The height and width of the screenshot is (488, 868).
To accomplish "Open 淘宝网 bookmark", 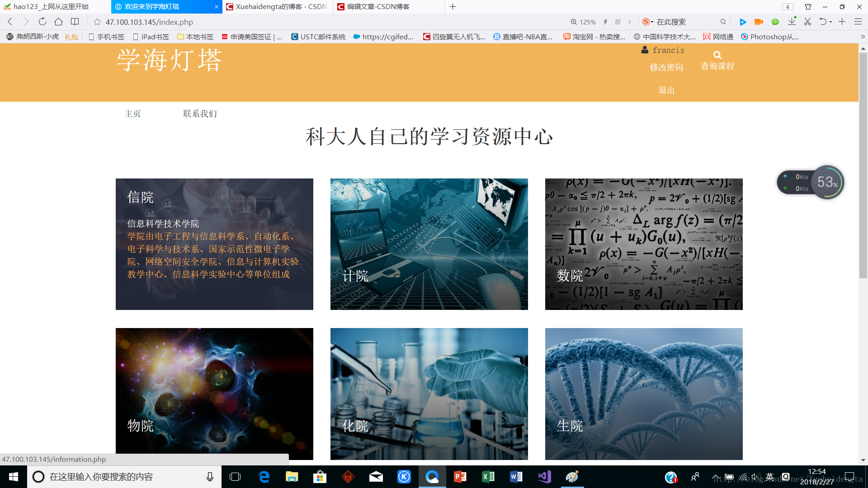I will tap(594, 37).
